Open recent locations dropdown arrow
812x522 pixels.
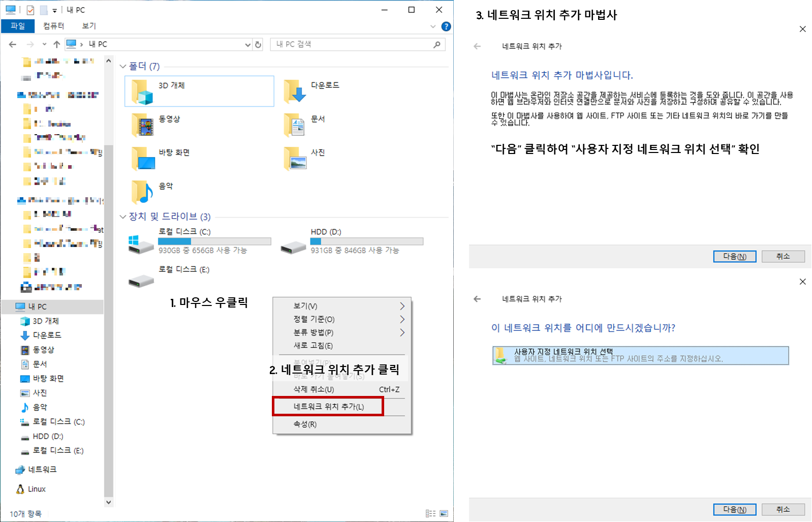pyautogui.click(x=44, y=45)
